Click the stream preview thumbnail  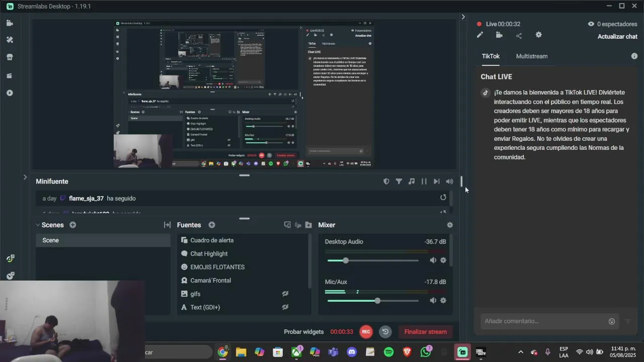245,94
